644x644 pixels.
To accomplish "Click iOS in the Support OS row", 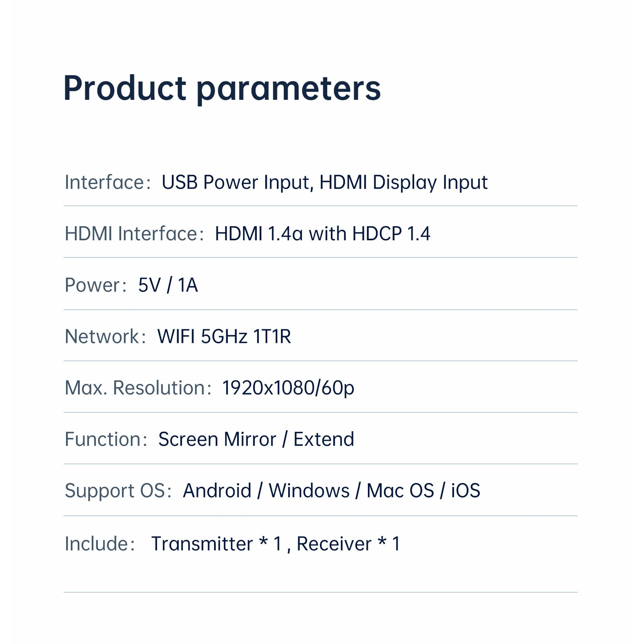I will [465, 491].
